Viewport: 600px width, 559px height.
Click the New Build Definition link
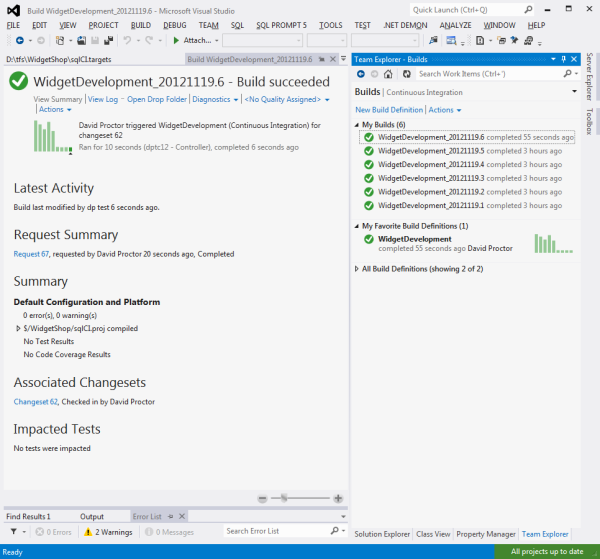pos(389,109)
